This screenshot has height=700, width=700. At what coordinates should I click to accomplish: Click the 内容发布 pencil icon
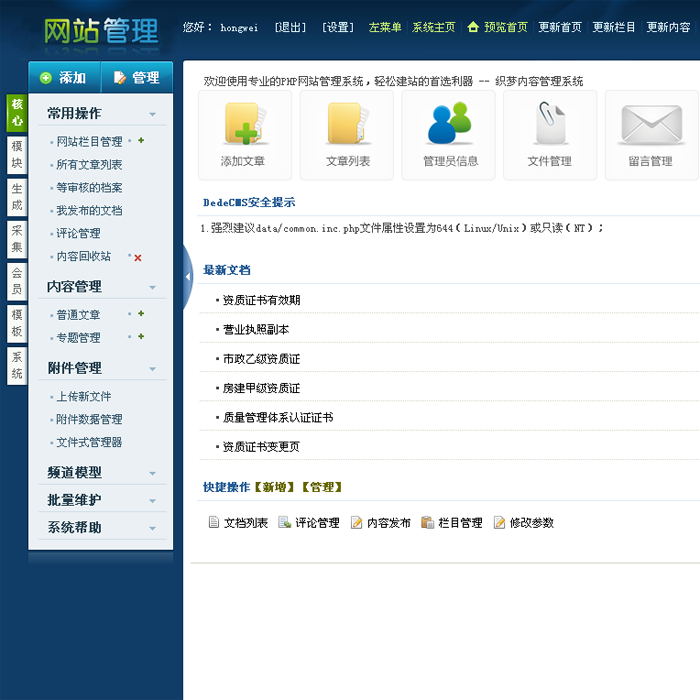pos(356,522)
